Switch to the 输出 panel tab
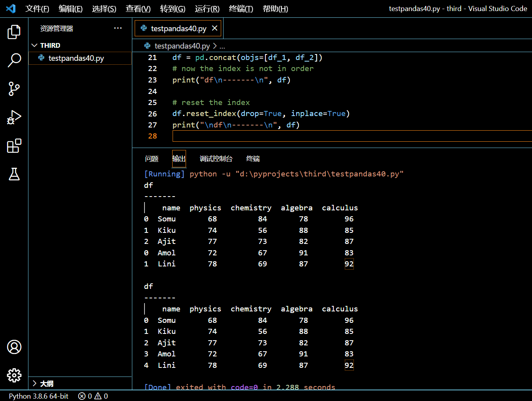Viewport: 532px width, 401px height. click(x=179, y=159)
